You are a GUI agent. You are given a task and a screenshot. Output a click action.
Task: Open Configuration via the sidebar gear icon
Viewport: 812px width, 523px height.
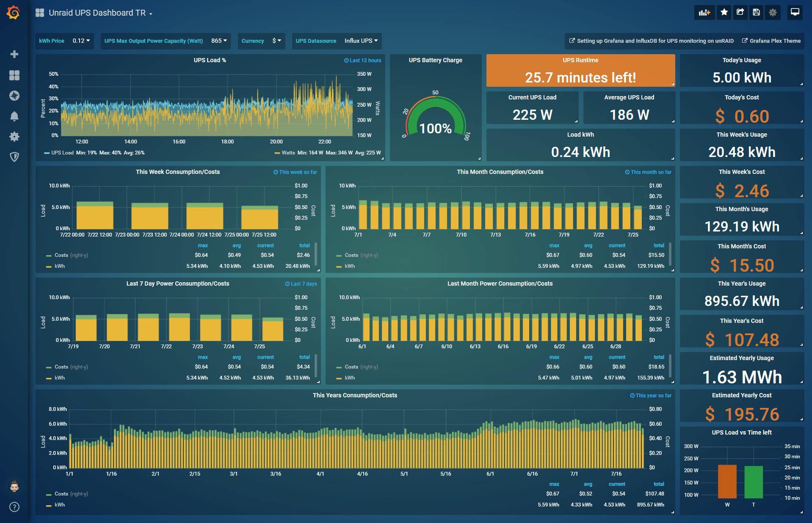tap(14, 137)
